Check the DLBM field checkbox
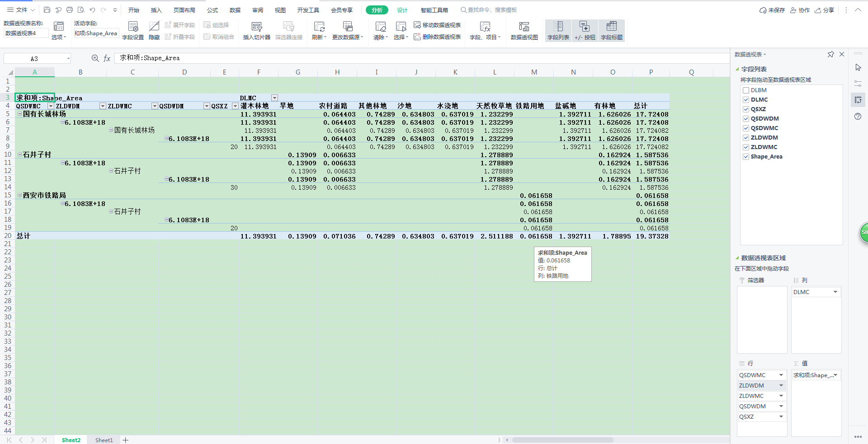This screenshot has height=444, width=868. pyautogui.click(x=746, y=90)
